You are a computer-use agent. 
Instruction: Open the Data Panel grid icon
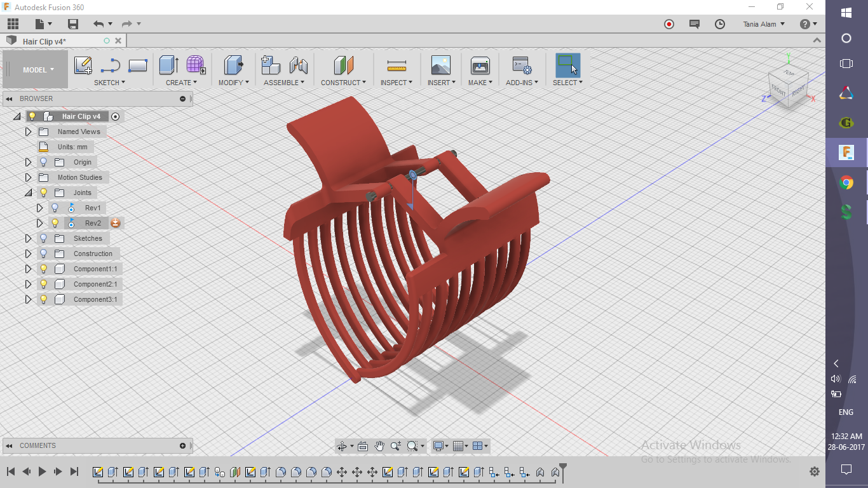point(13,24)
